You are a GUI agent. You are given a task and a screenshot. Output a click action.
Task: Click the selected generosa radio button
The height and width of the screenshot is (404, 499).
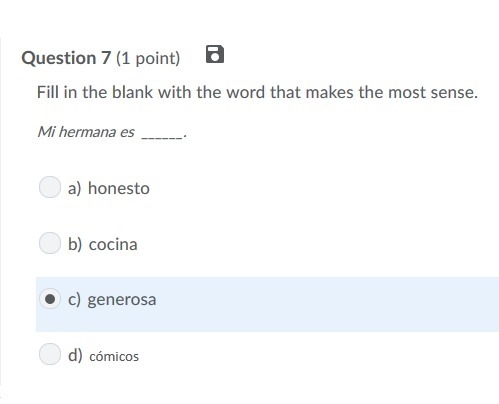click(50, 299)
